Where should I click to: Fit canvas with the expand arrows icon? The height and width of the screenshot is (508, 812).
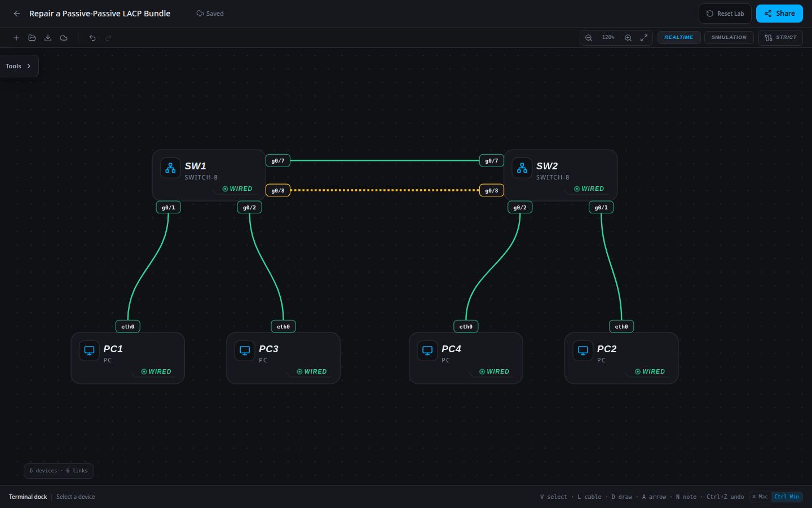644,38
